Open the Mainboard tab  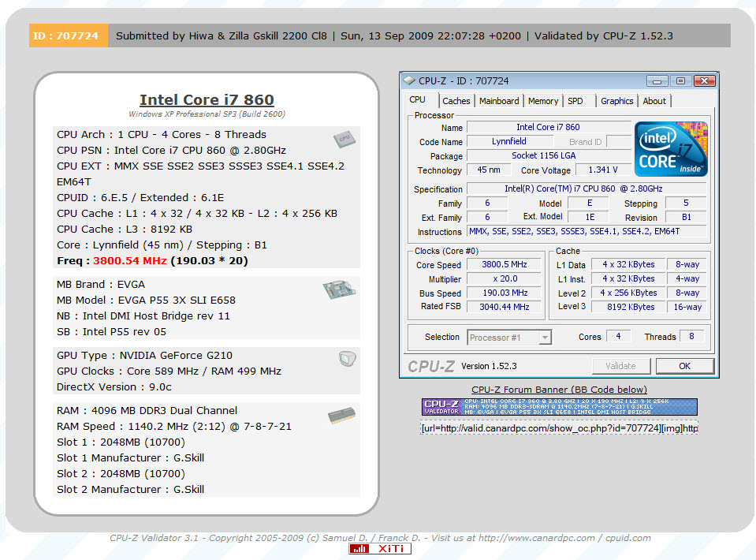pos(499,101)
